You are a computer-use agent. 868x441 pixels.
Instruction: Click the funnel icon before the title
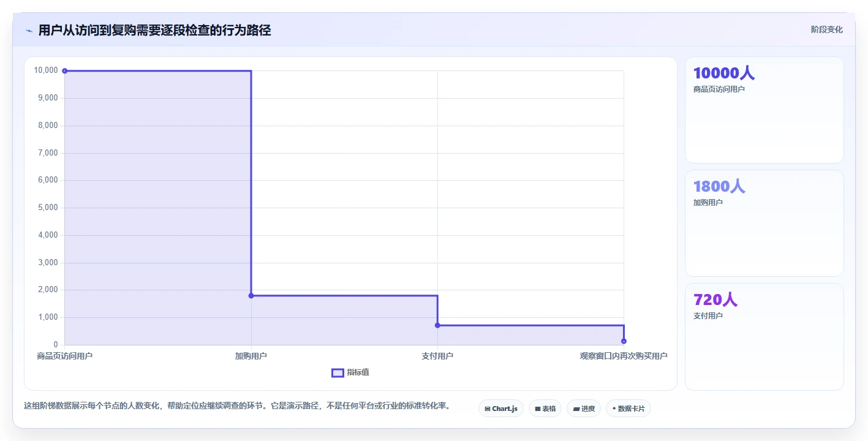(29, 31)
